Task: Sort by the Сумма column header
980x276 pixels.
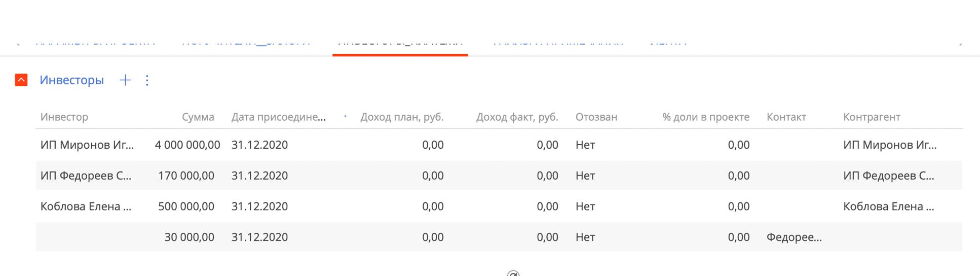Action: click(198, 117)
